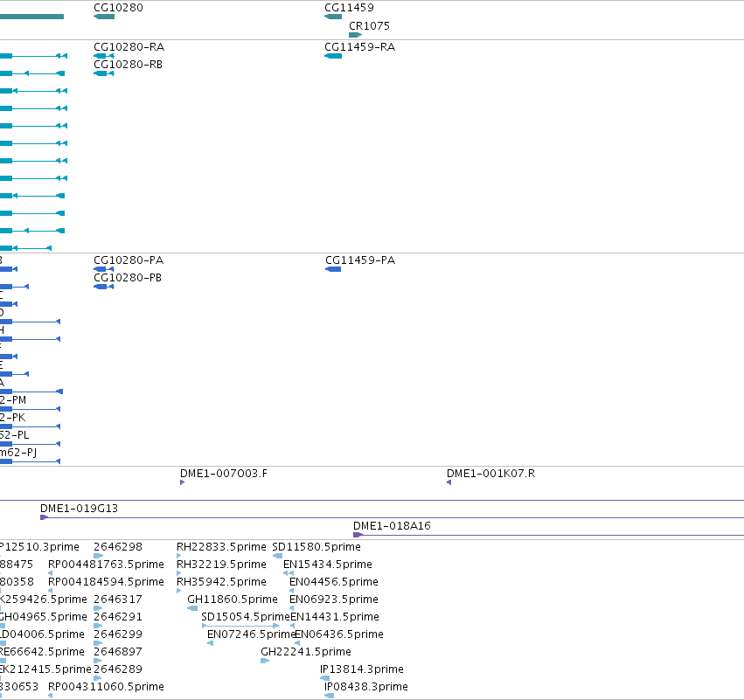Screen dimensions: 744x700
Task: Click the EN04456.5prime EST label
Action: (334, 582)
